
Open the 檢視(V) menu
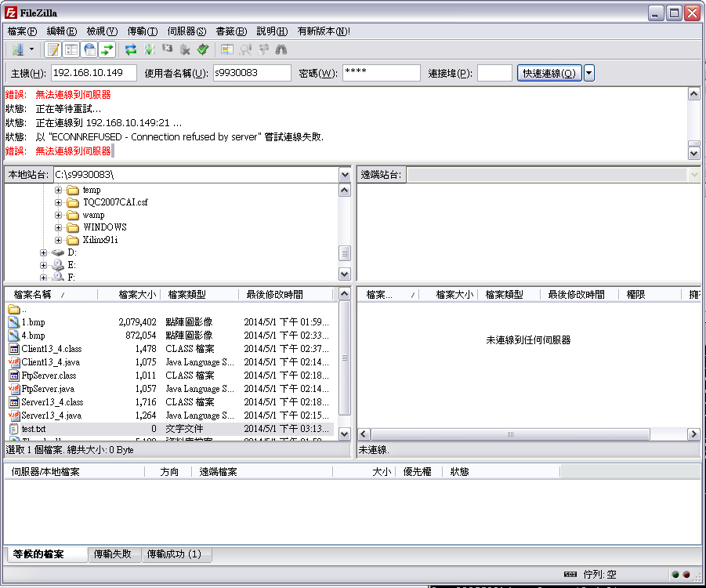click(102, 31)
